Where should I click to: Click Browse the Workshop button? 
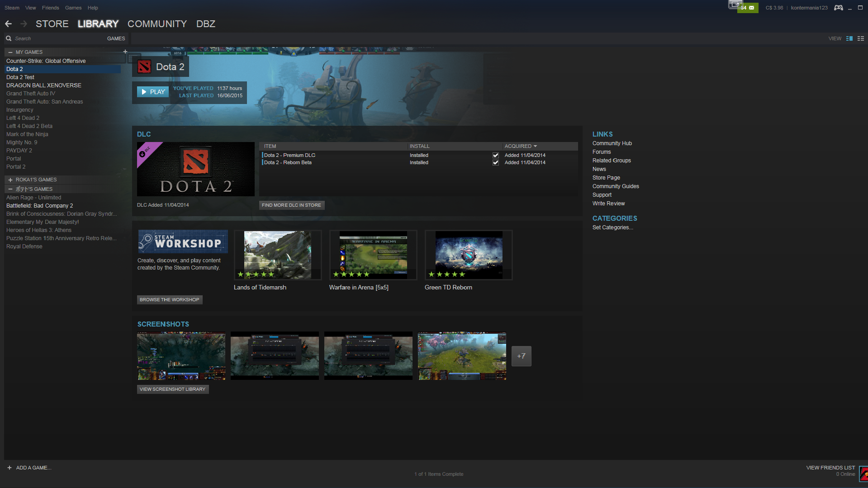coord(170,299)
